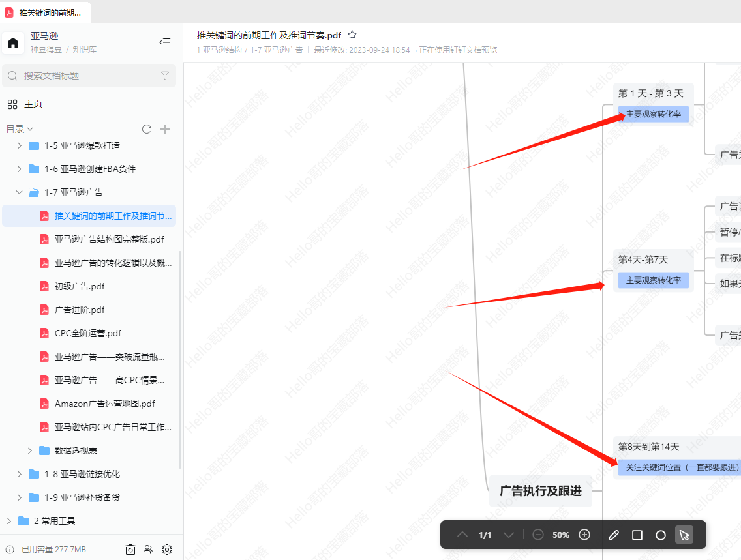This screenshot has width=741, height=560.
Task: Zoom in using the plus icon
Action: pos(584,535)
